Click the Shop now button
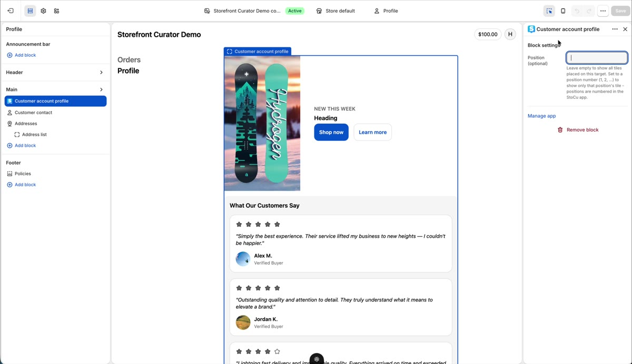 [x=331, y=132]
